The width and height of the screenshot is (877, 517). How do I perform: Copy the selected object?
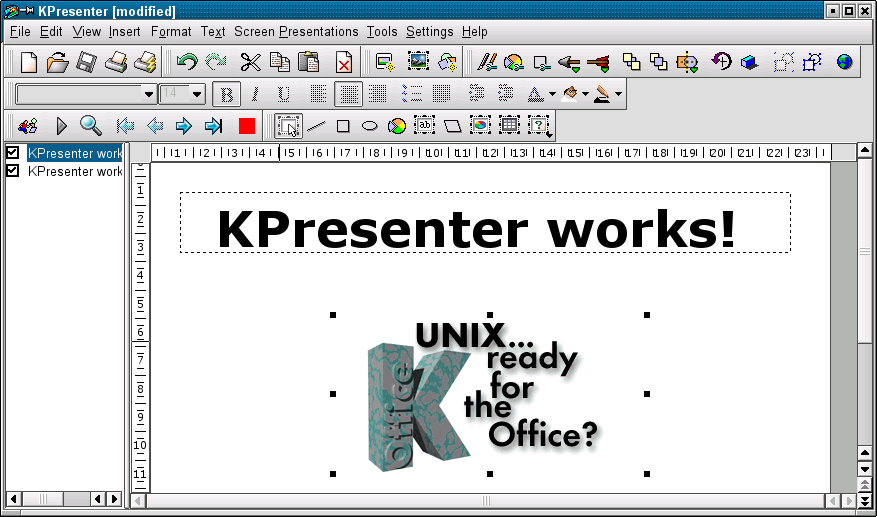280,62
